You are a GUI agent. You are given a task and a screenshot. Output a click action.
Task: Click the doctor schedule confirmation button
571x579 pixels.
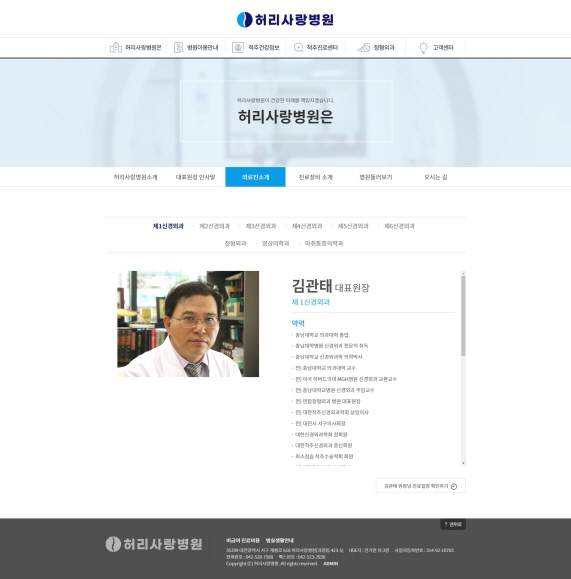[x=421, y=486]
